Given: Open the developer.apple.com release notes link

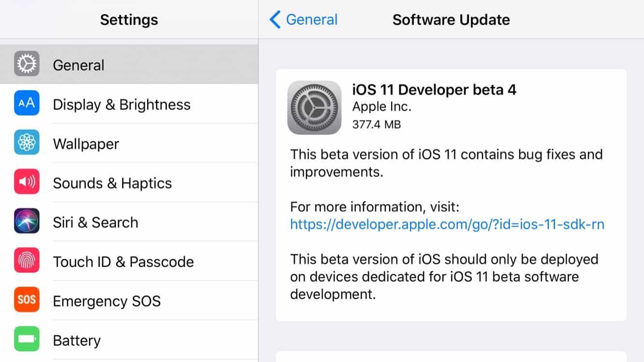Looking at the screenshot, I should [x=447, y=224].
